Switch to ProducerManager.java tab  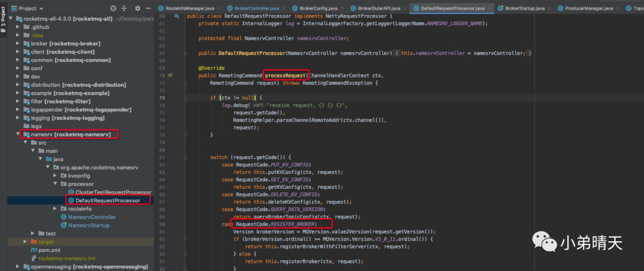coord(588,8)
